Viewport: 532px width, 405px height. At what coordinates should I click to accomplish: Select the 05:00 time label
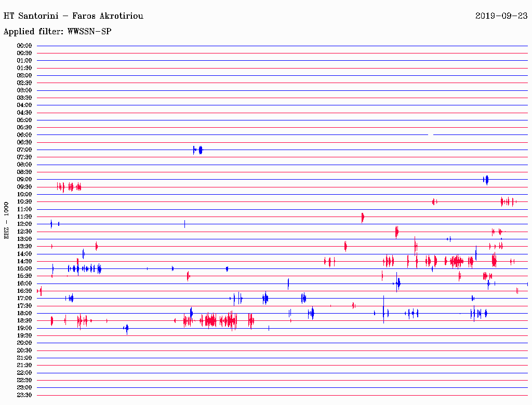(24, 120)
